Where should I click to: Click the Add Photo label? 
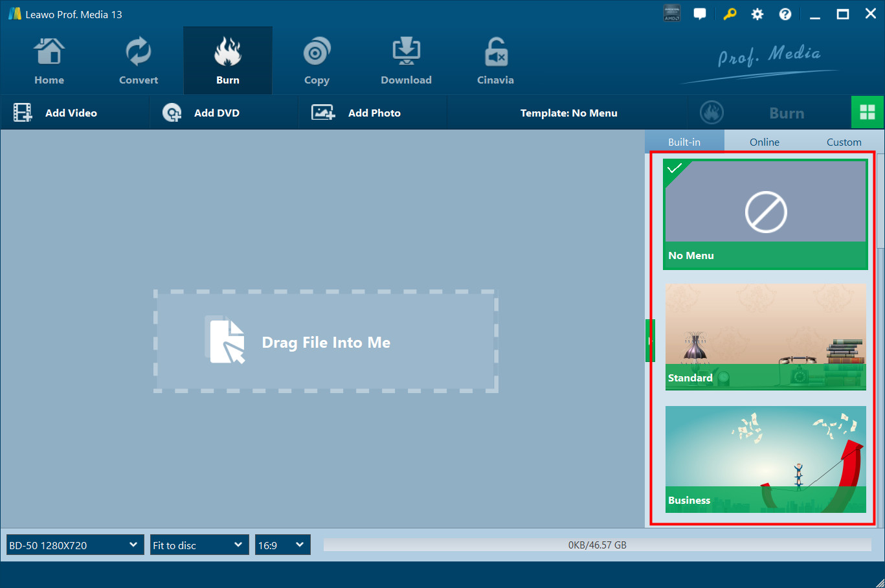(374, 113)
